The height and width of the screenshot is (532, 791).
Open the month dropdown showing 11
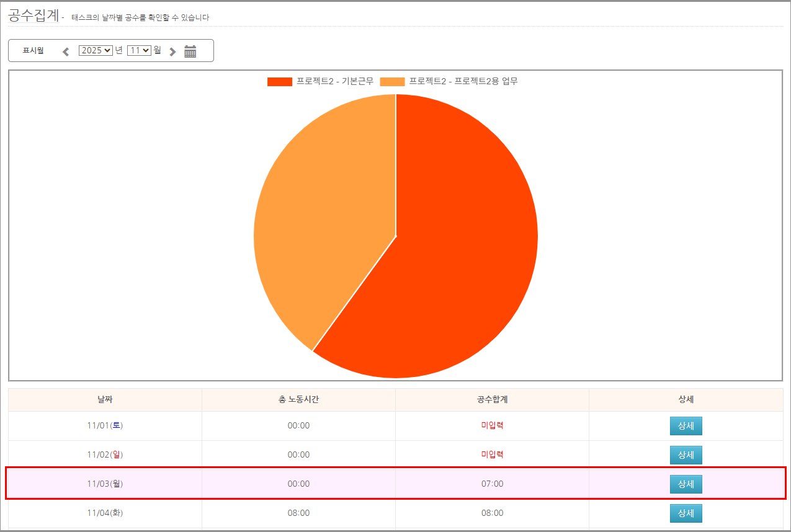[139, 50]
